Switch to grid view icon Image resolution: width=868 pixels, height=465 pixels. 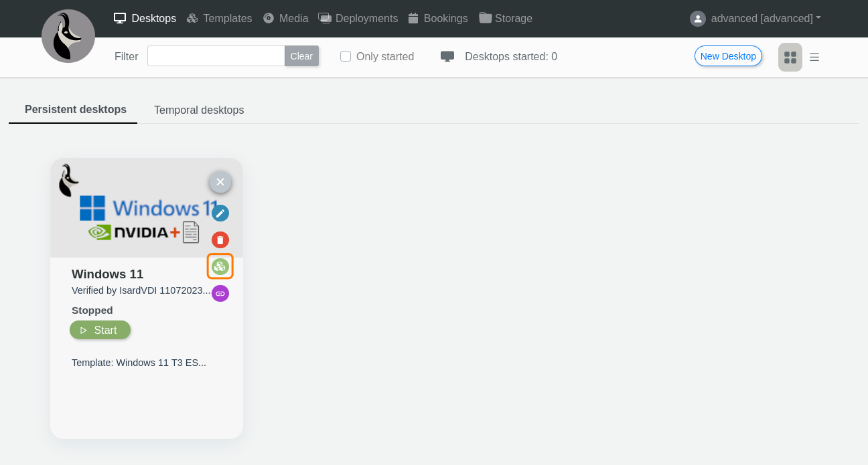coord(790,58)
